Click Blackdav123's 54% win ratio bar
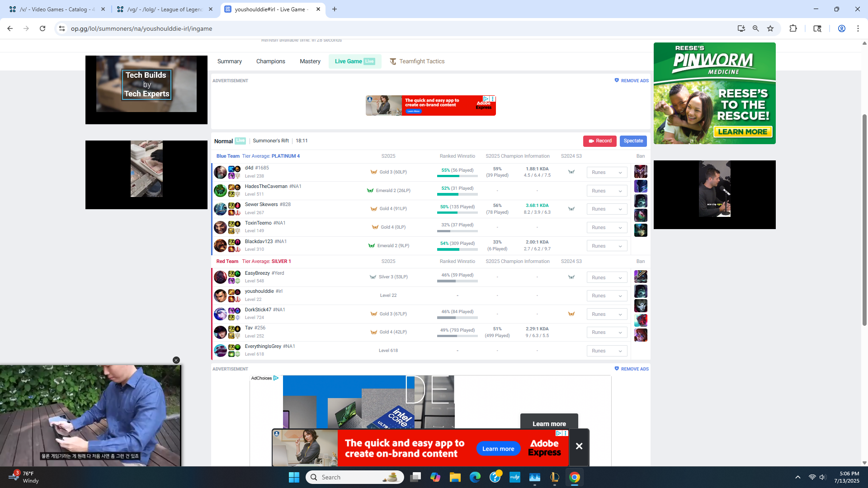The image size is (868, 488). 457,249
